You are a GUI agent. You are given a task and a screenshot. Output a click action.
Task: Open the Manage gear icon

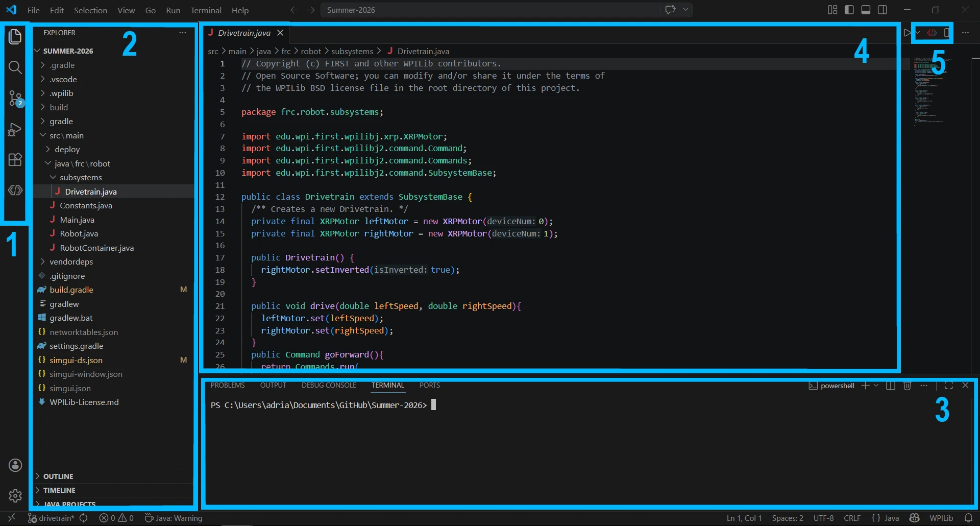point(15,495)
